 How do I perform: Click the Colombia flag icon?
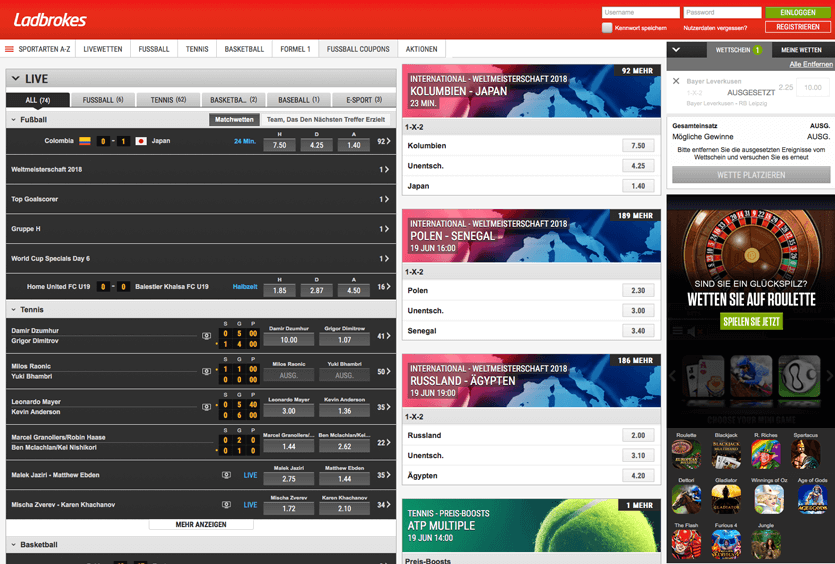[x=85, y=141]
